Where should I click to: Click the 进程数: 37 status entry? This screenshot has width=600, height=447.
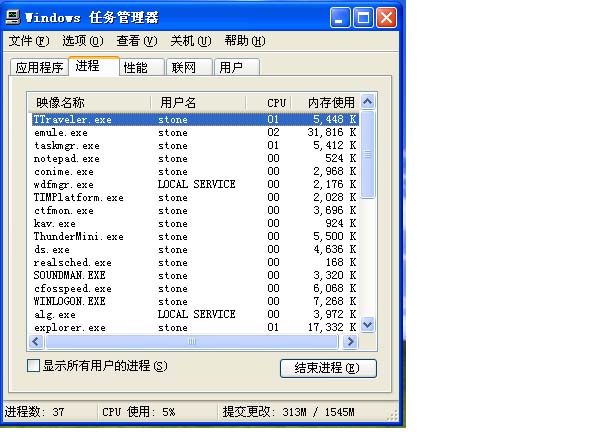[x=34, y=412]
